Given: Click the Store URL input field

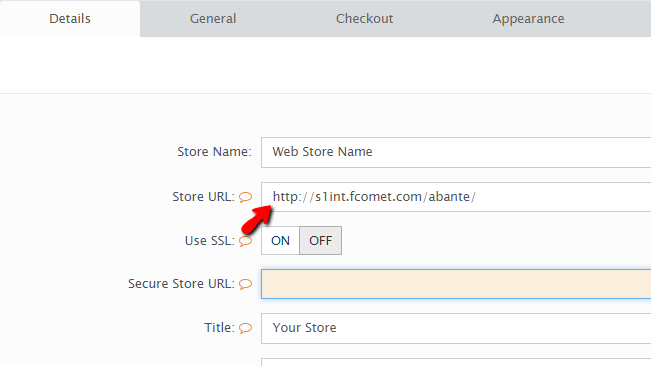Looking at the screenshot, I should click(x=456, y=197).
